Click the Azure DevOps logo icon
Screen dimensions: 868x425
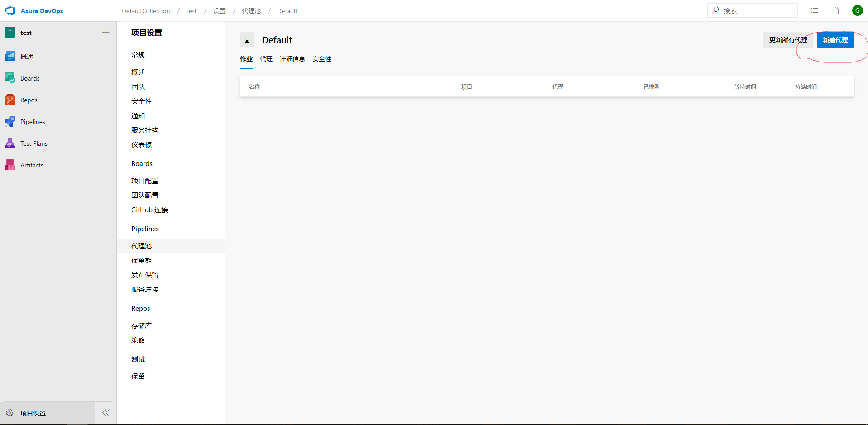click(10, 11)
